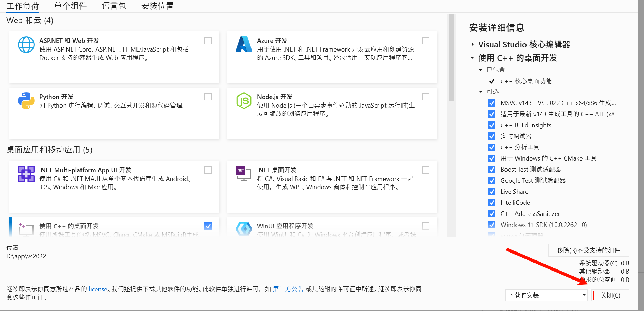Open the 第三方公告 link

pyautogui.click(x=288, y=289)
